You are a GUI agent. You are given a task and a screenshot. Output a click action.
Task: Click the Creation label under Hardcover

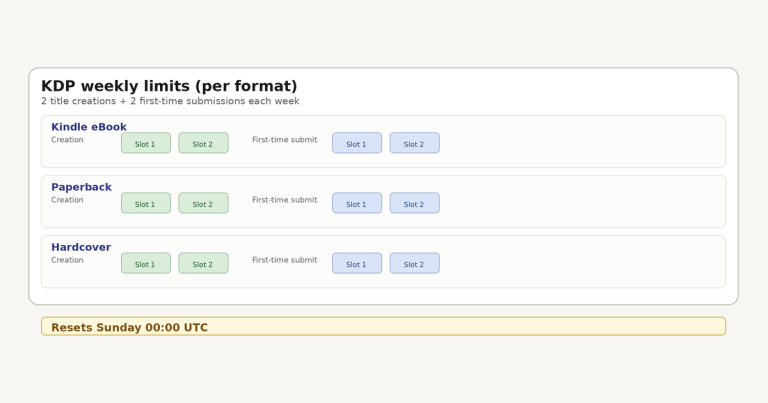(x=67, y=260)
